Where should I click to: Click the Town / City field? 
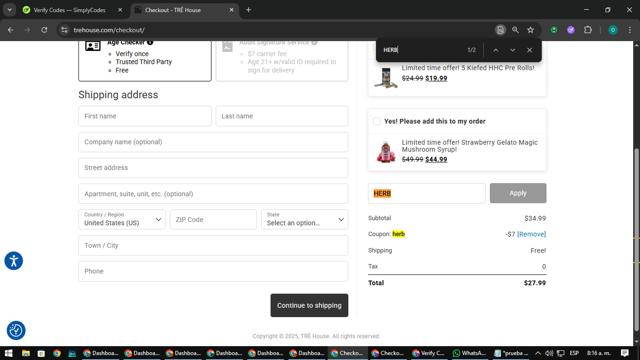tap(213, 245)
